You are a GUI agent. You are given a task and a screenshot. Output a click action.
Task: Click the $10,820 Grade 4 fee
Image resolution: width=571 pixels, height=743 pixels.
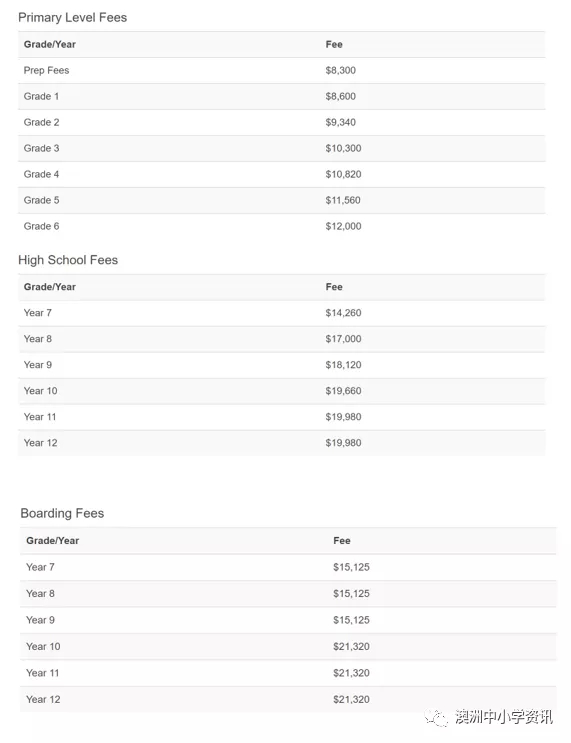coord(343,174)
